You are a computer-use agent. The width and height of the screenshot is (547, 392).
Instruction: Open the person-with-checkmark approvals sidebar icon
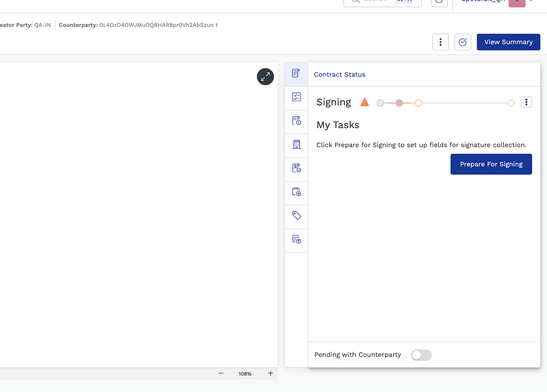click(296, 168)
